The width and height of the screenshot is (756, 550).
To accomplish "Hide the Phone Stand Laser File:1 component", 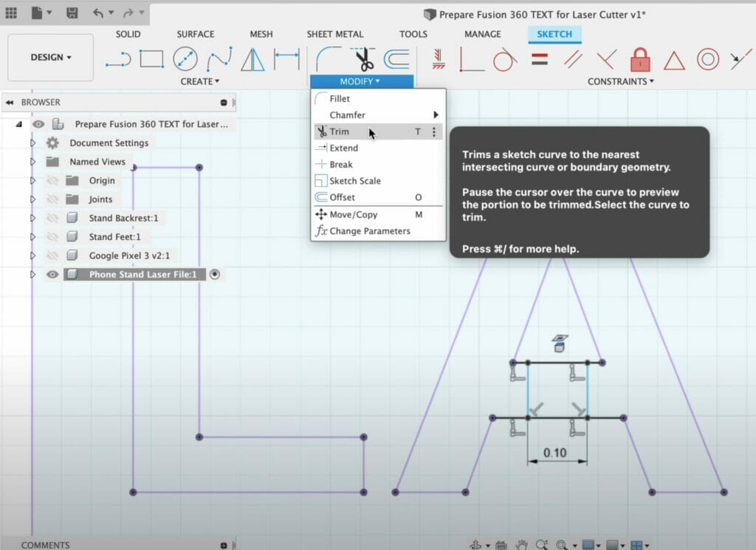I will (x=52, y=274).
